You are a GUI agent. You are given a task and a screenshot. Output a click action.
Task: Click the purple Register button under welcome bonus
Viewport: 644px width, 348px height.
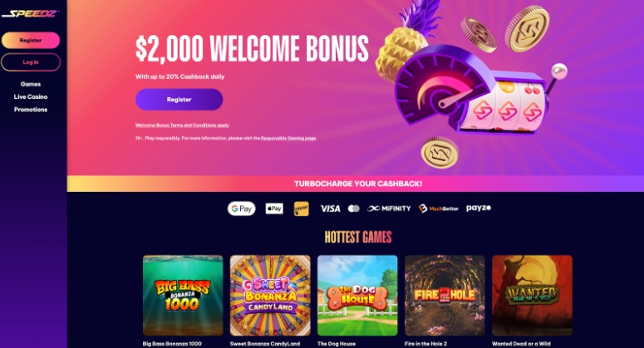pos(179,100)
